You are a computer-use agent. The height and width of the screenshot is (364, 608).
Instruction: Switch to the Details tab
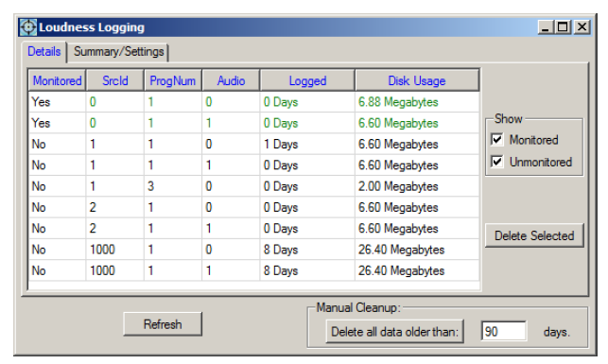[x=44, y=52]
